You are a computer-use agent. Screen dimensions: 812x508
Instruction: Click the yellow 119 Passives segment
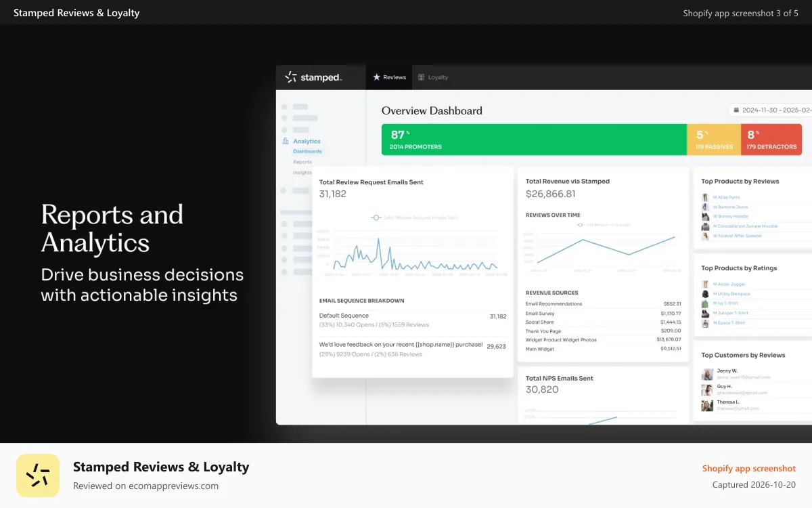click(714, 140)
